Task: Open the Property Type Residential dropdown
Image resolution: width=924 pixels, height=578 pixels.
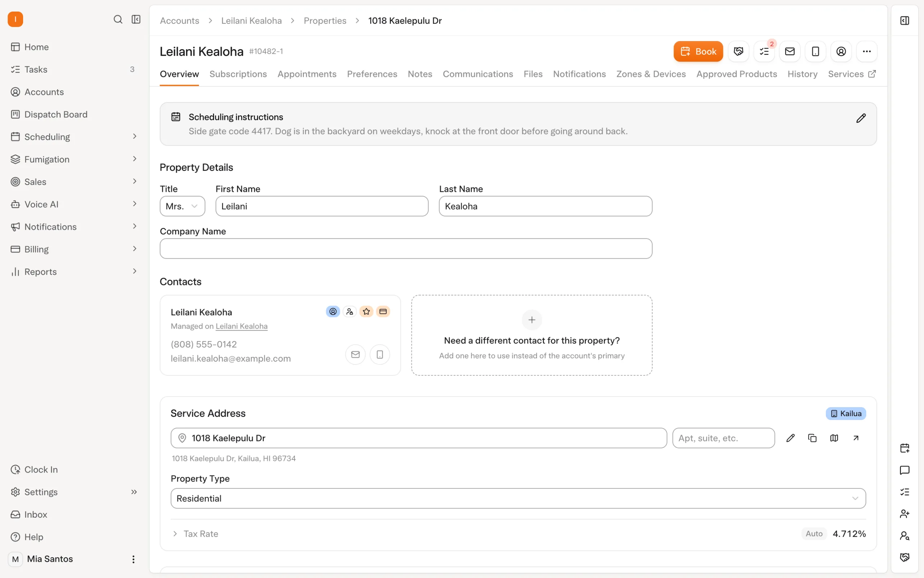Action: click(x=518, y=498)
